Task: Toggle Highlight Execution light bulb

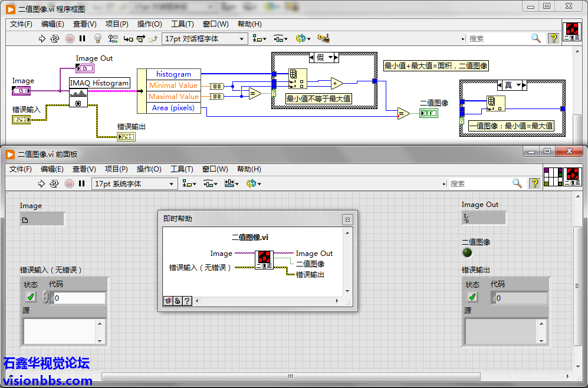Action: pos(97,38)
